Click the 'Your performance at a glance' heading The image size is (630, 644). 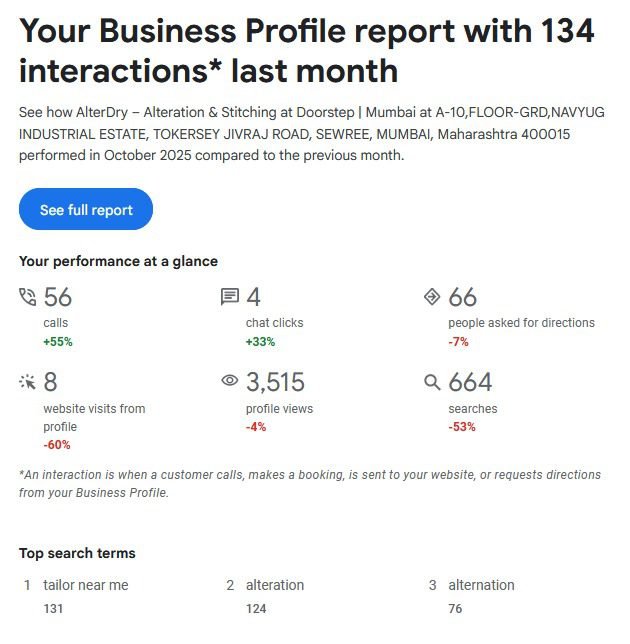[118, 261]
